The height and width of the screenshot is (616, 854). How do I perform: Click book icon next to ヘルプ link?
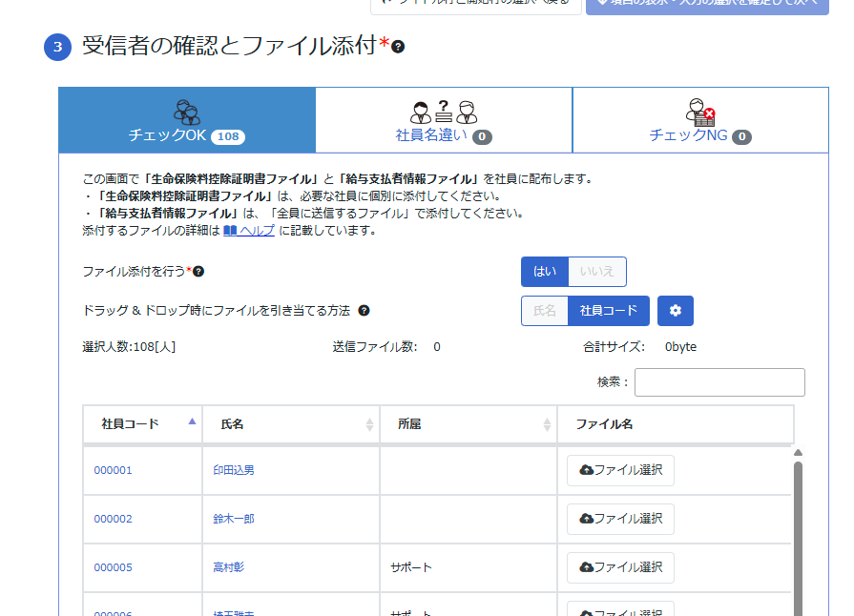click(229, 231)
